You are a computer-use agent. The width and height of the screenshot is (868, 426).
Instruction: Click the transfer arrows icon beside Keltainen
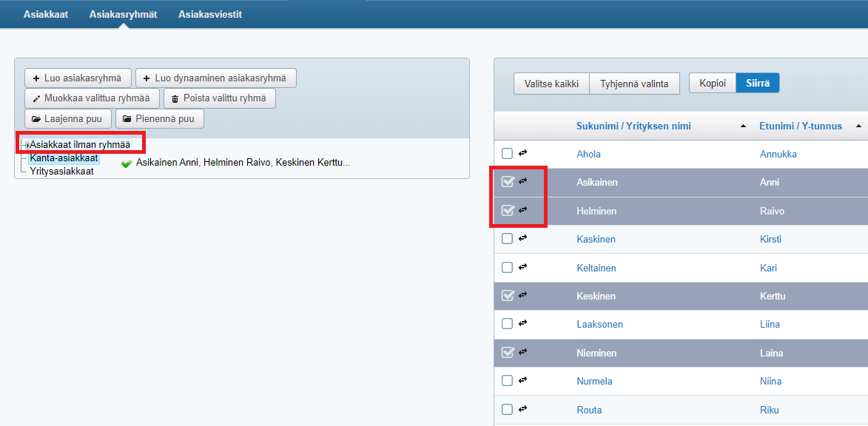522,267
